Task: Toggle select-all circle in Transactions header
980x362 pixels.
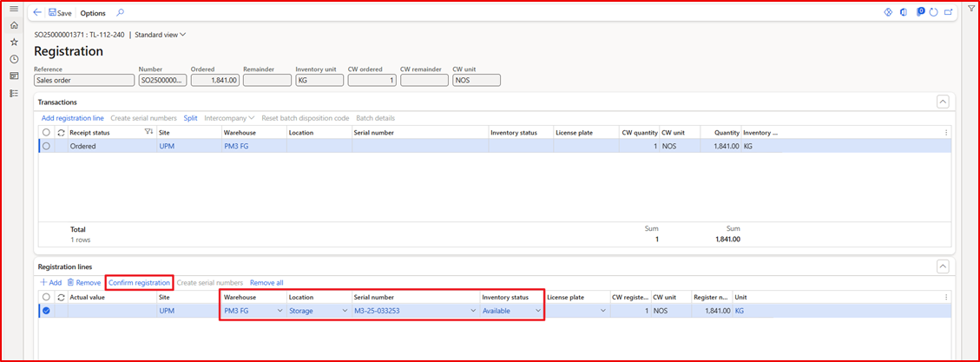Action: tap(46, 132)
